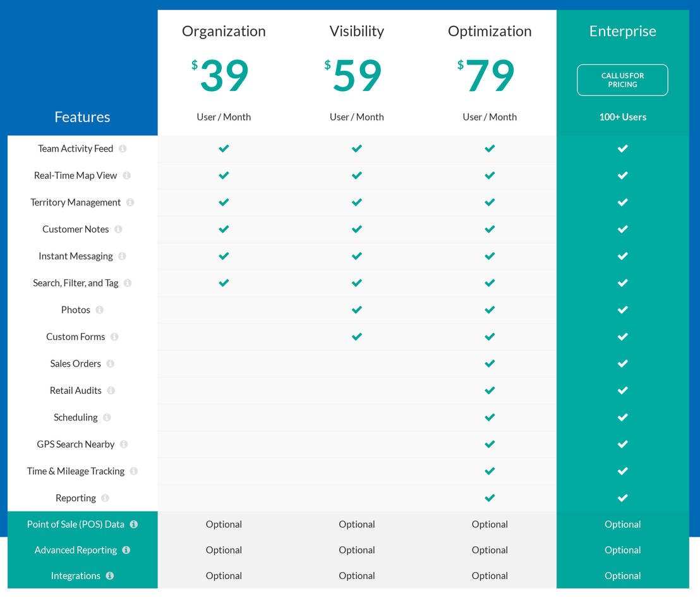Select the Organization plan heading
Viewport: 700px width, 603px height.
tap(224, 31)
